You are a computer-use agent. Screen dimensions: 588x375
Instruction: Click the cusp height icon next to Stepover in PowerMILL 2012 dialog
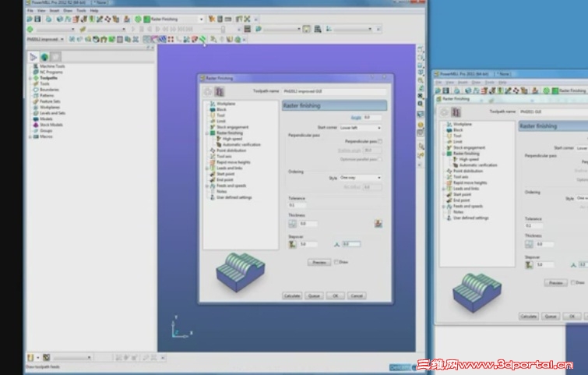(x=336, y=244)
